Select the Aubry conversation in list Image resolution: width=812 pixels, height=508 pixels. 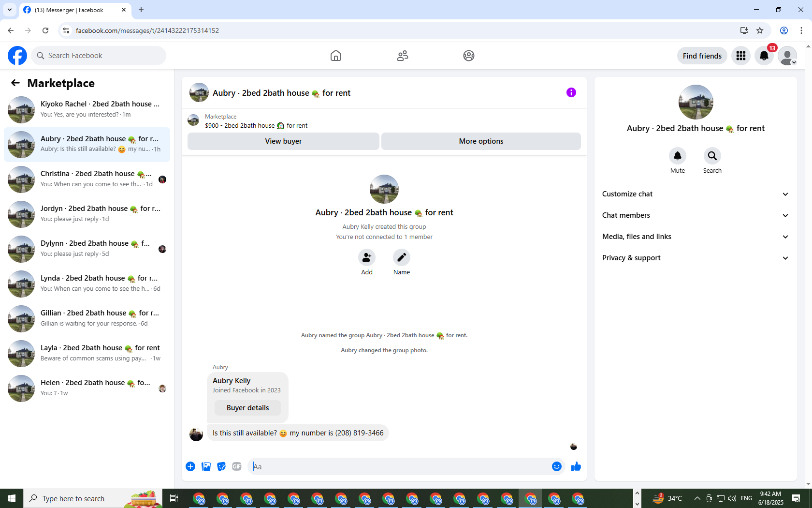pos(87,144)
